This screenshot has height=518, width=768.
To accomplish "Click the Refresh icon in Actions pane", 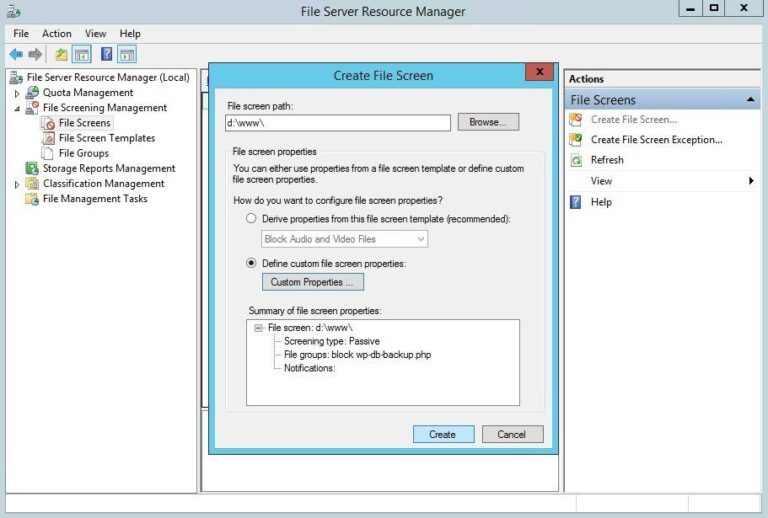I will [576, 160].
